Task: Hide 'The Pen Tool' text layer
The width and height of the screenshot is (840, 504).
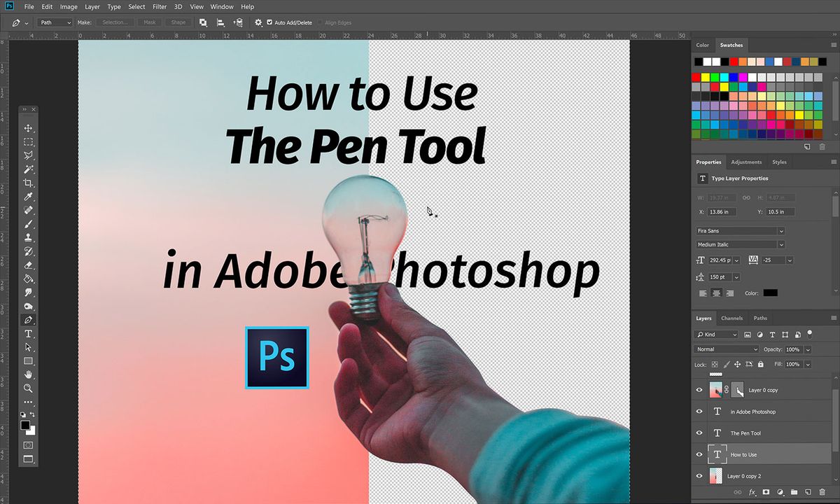Action: 699,433
